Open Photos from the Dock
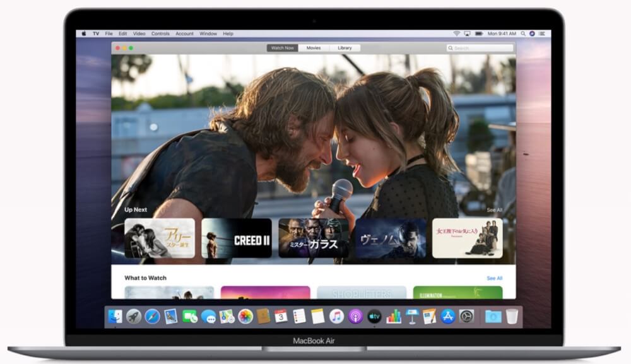The image size is (631, 364). (x=245, y=317)
